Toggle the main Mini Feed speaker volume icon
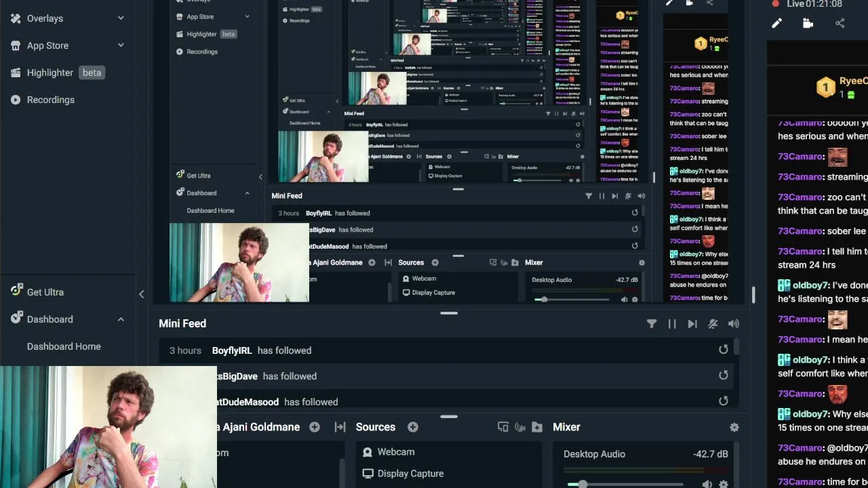 (x=734, y=324)
